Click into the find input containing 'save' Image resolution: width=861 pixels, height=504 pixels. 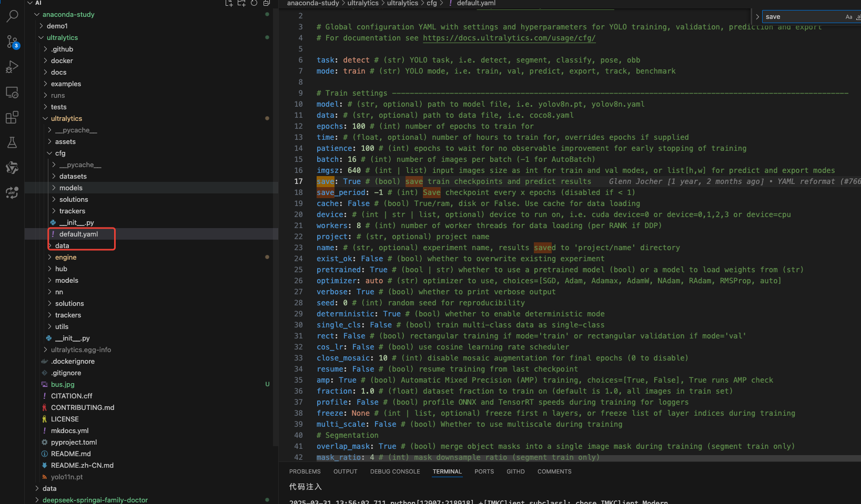click(799, 17)
